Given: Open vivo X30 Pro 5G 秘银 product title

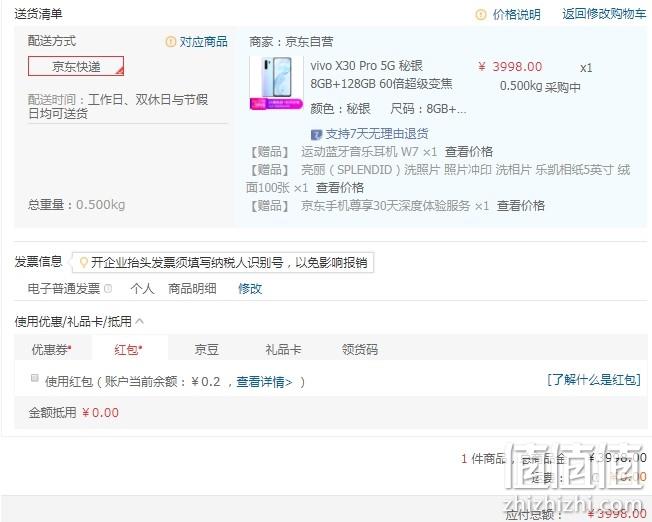Looking at the screenshot, I should (366, 66).
